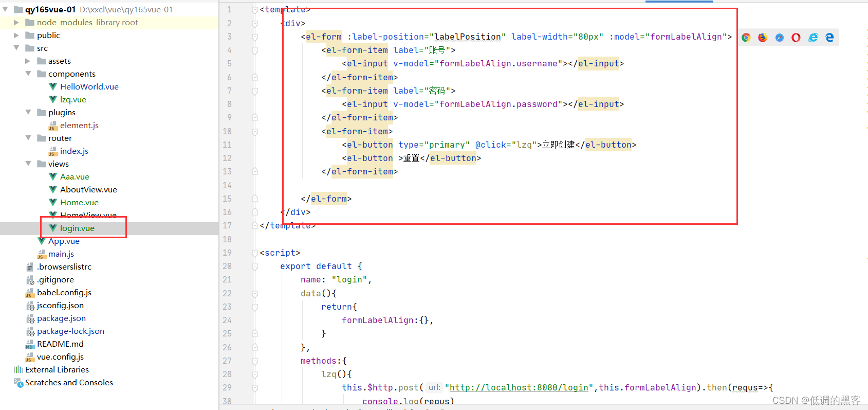Screen dimensions: 868x410
Task: Click the Vue icon beside lzq.vue
Action: pos(53,99)
